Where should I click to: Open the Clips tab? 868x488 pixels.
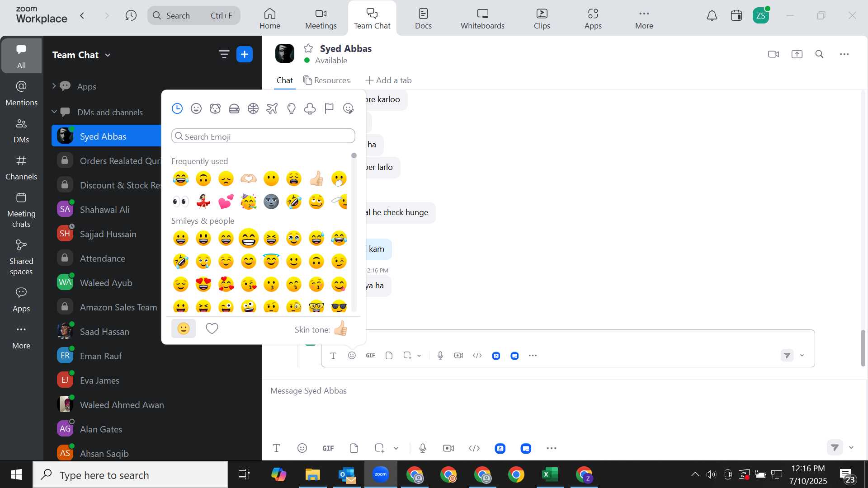tap(542, 19)
